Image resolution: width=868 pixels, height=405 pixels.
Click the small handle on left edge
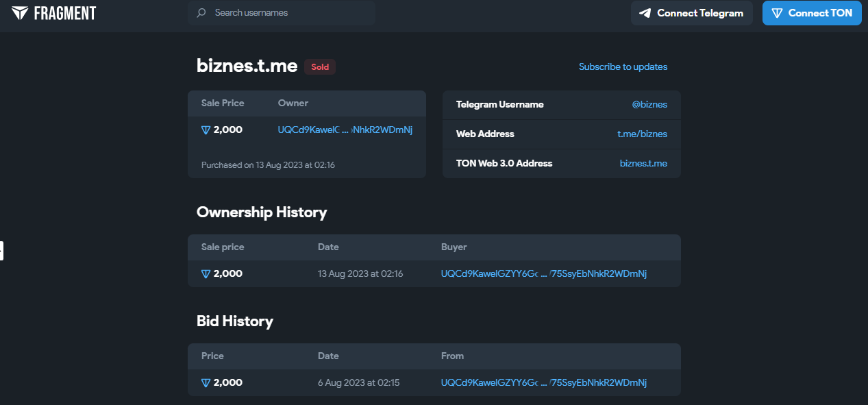tap(1, 251)
